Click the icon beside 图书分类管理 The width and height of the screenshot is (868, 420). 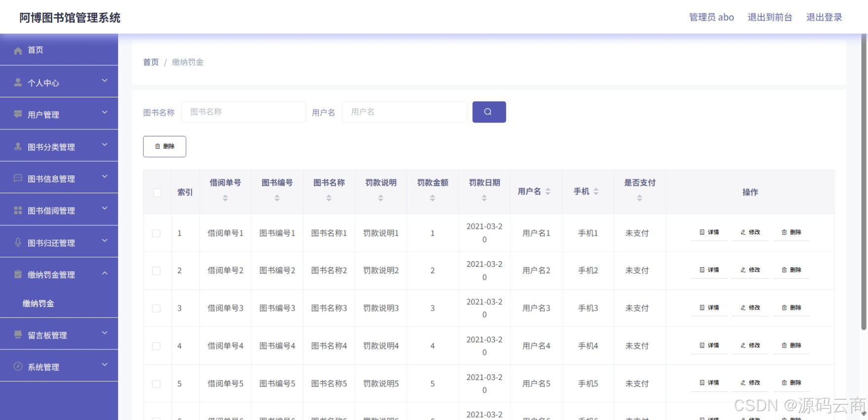(18, 146)
